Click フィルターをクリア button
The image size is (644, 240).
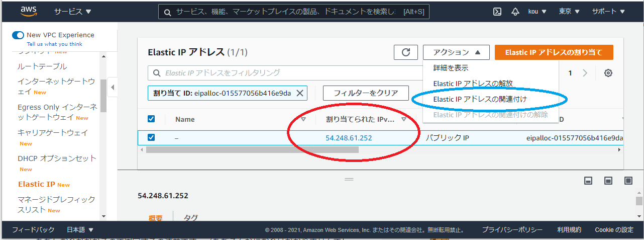pyautogui.click(x=366, y=93)
